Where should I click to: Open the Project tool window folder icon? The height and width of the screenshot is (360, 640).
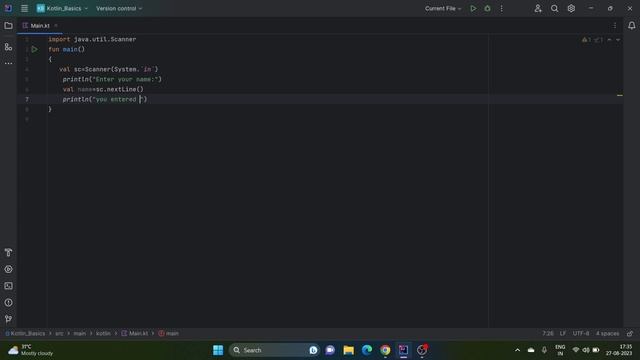[8, 26]
